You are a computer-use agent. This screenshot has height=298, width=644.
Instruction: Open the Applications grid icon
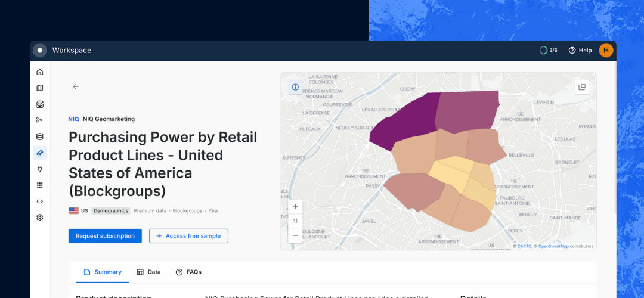(40, 185)
